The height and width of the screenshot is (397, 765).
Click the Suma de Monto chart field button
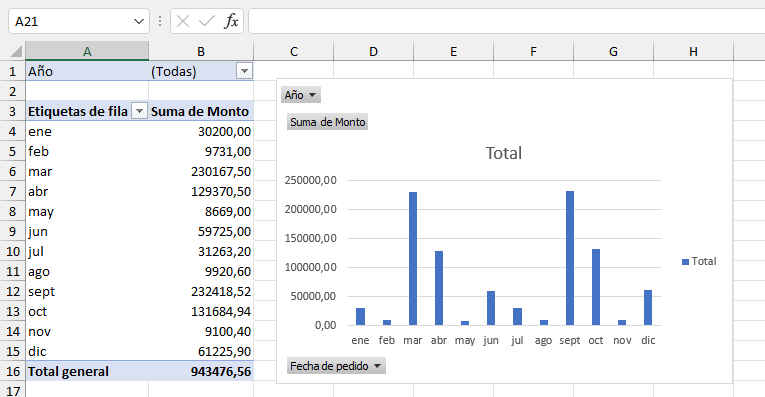(x=327, y=122)
